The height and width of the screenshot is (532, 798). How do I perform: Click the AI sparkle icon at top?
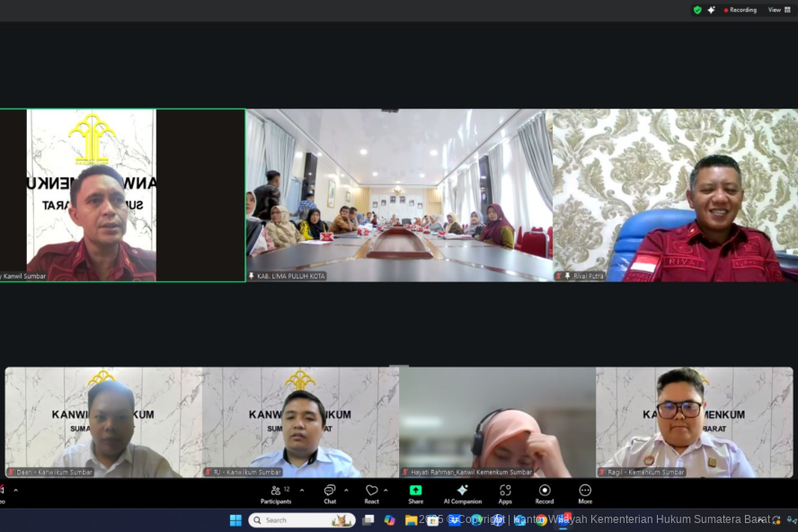coord(712,10)
